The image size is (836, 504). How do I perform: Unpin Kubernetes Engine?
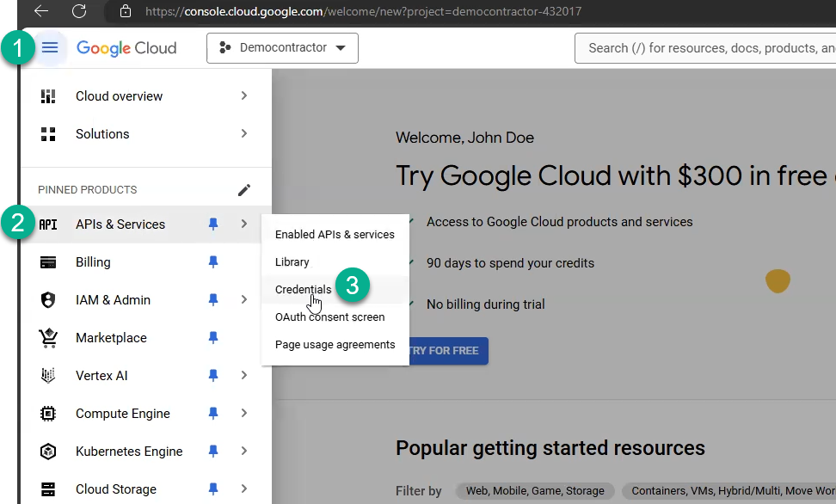[213, 452]
